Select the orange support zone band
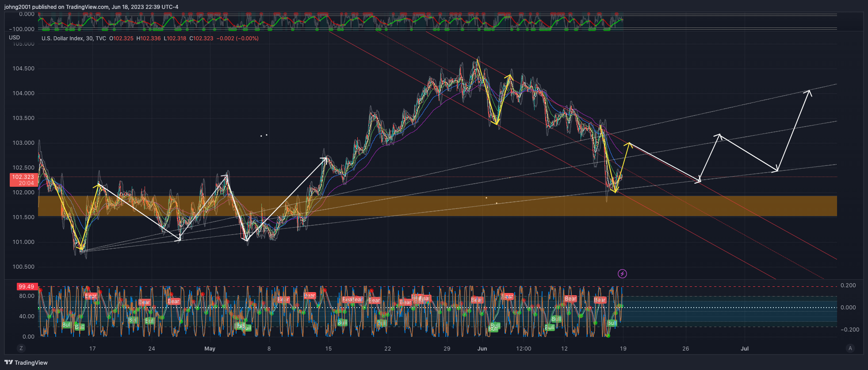 click(x=437, y=206)
